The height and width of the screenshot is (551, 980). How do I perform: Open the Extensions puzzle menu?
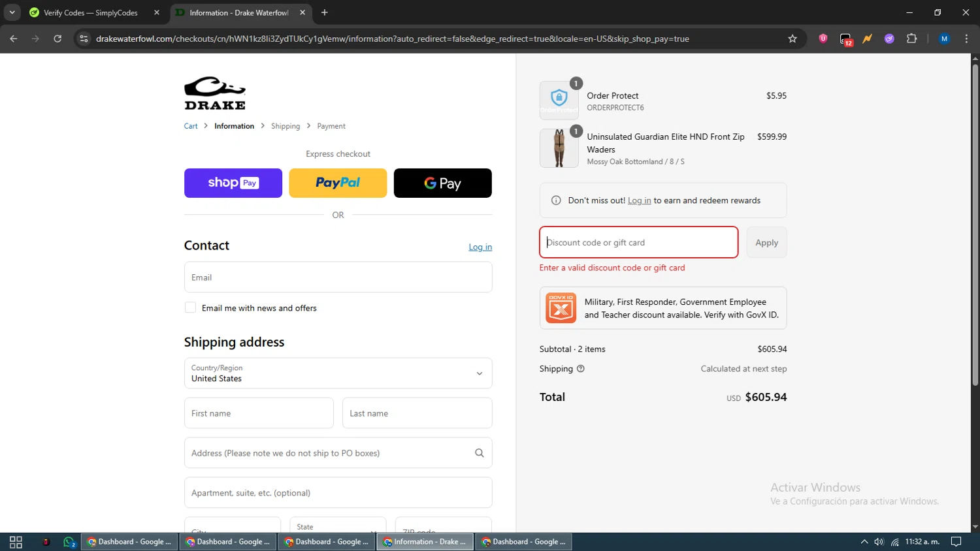[911, 39]
